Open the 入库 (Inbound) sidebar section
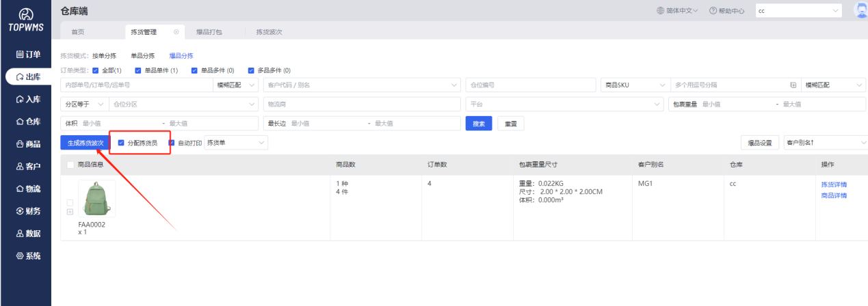 click(x=27, y=99)
